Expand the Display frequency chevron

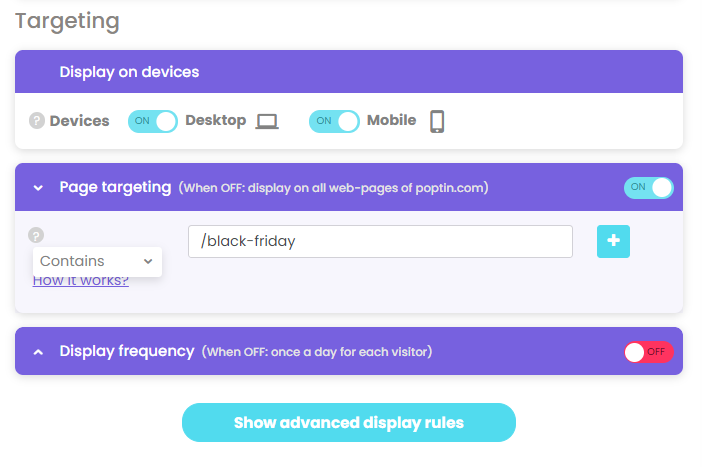point(39,352)
